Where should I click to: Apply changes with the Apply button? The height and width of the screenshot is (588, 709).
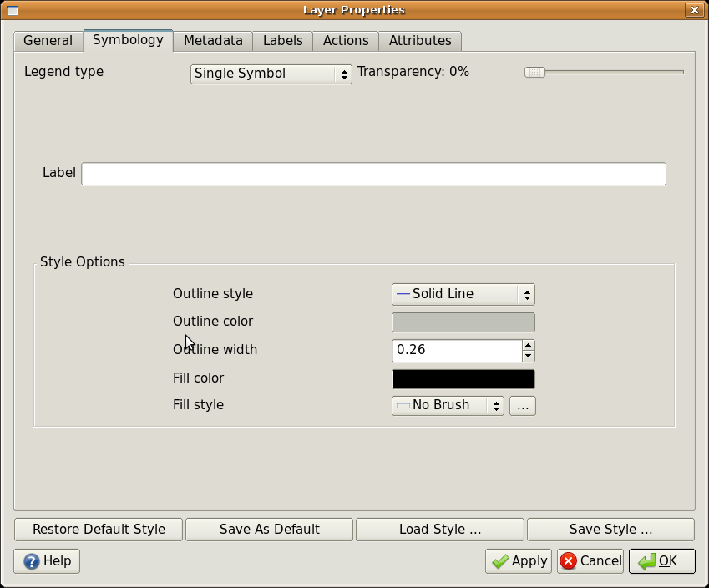[519, 561]
